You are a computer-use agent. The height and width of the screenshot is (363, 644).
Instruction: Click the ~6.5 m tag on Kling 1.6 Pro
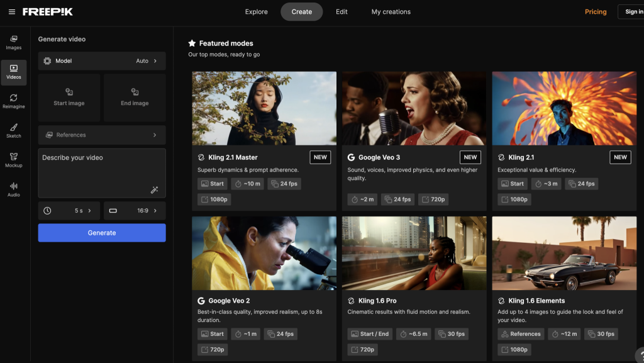(x=414, y=334)
